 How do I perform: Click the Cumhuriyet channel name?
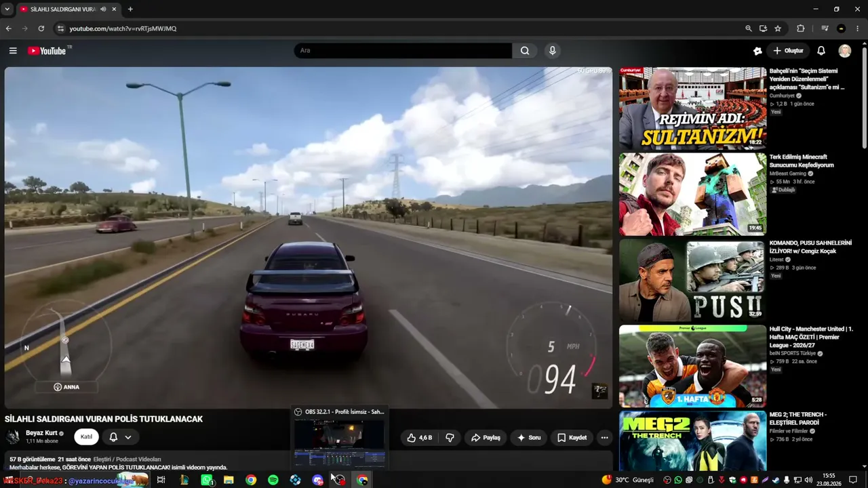pos(783,96)
